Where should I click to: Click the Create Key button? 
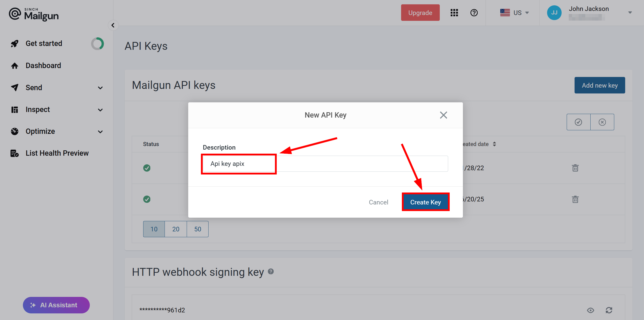(426, 202)
